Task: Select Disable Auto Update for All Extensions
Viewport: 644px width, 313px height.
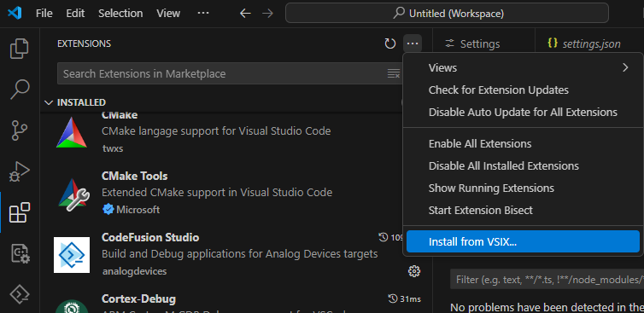Action: [523, 112]
